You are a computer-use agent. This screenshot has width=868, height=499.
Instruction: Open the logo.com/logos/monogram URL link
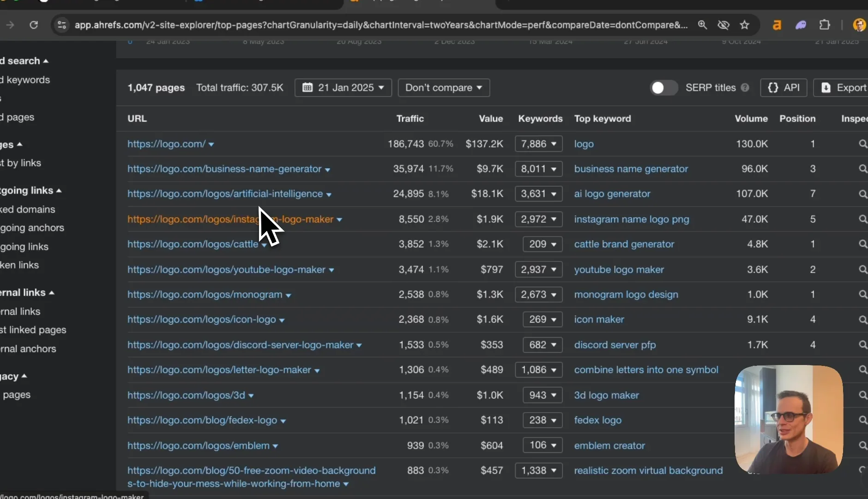(x=205, y=294)
